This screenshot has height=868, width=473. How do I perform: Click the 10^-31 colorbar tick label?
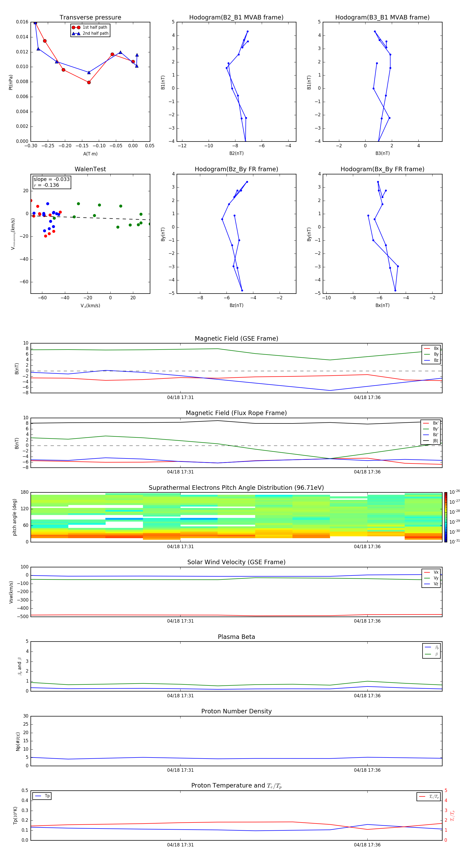(455, 542)
